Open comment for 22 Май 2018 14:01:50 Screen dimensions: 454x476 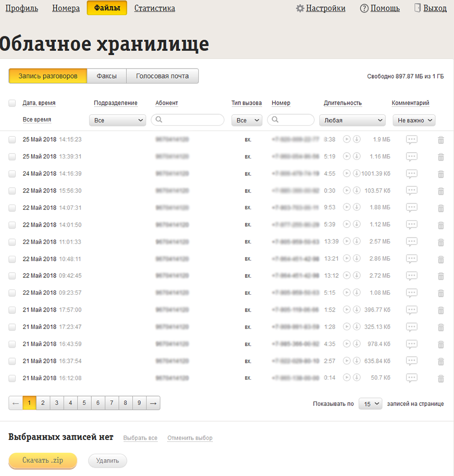pos(412,225)
